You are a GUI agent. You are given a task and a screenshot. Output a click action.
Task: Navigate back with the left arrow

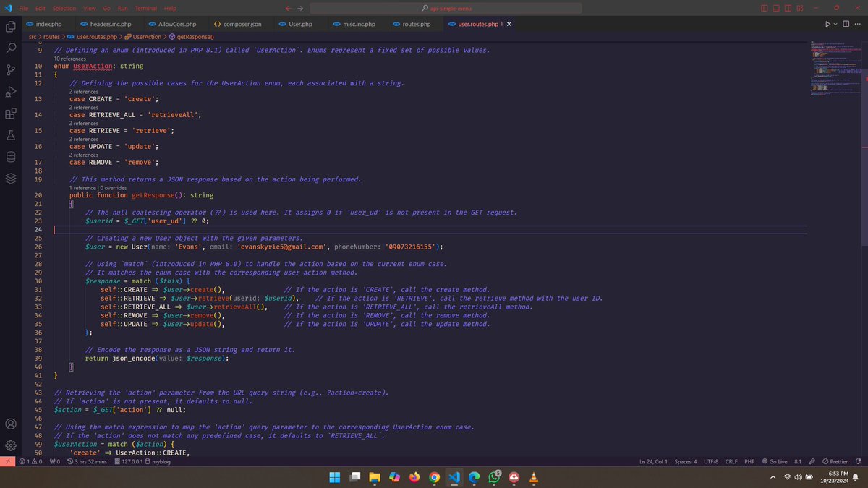pos(288,7)
